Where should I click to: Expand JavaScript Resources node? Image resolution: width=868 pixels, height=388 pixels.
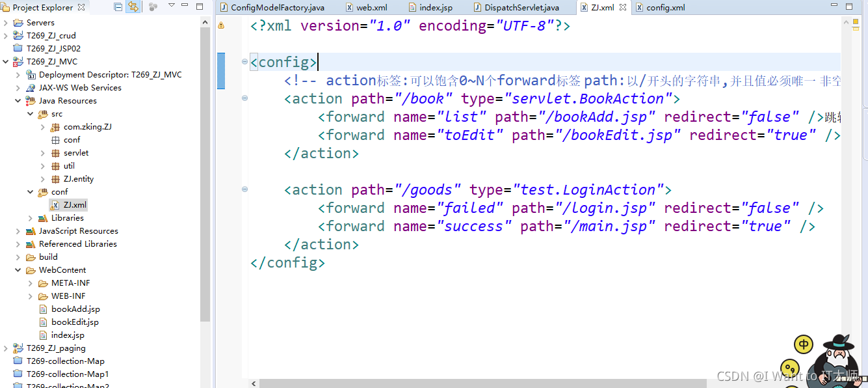pyautogui.click(x=18, y=231)
